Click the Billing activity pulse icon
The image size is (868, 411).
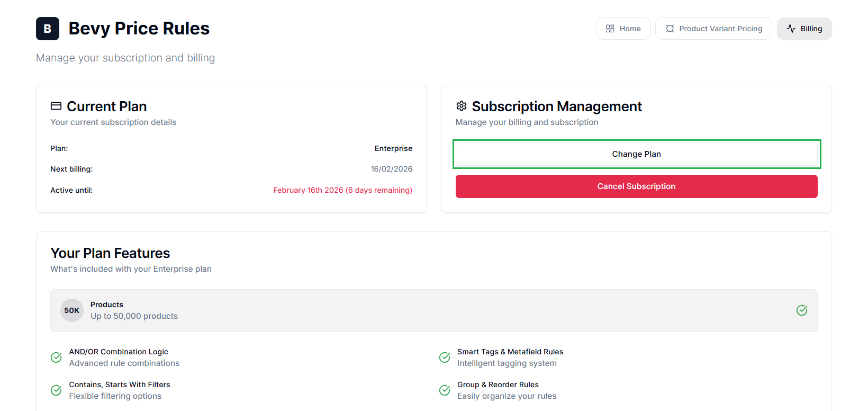tap(791, 29)
